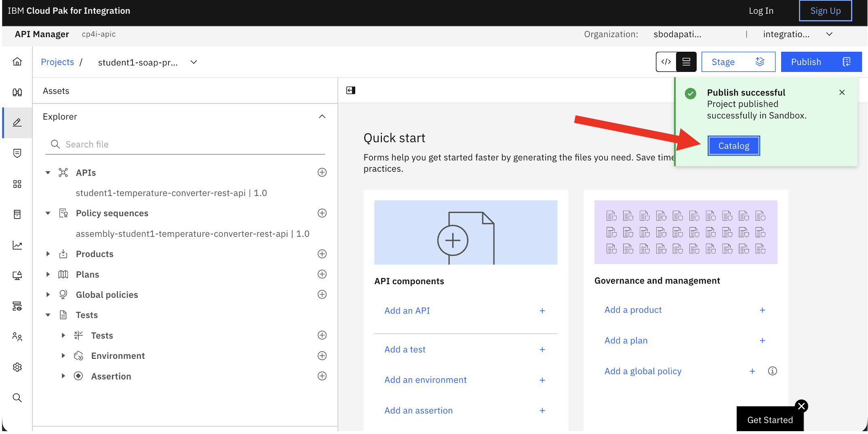Click the Get Started button

(770, 420)
